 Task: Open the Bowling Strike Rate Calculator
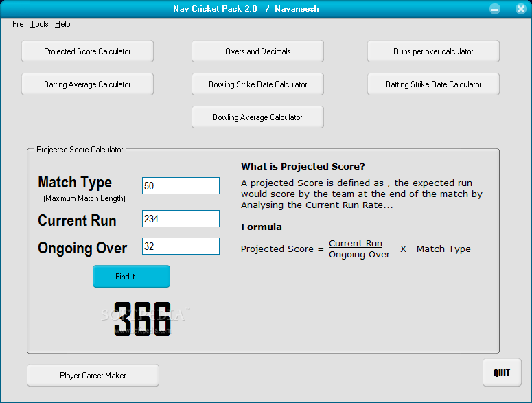pos(258,84)
